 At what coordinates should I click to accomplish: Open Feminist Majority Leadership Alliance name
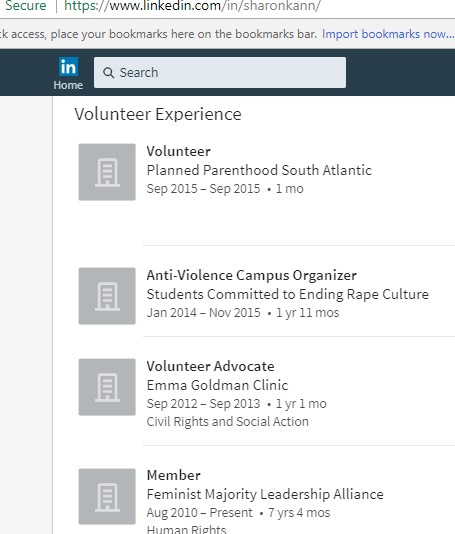[265, 494]
